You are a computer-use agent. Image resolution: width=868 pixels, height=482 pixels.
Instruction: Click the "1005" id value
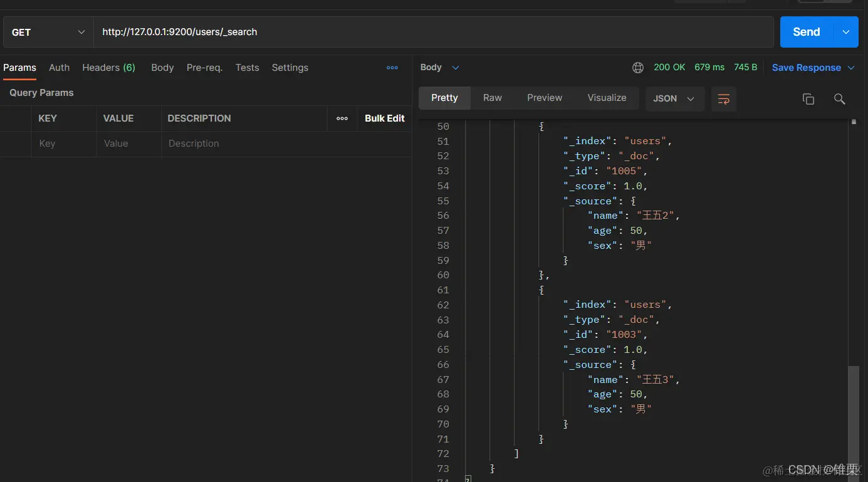624,171
